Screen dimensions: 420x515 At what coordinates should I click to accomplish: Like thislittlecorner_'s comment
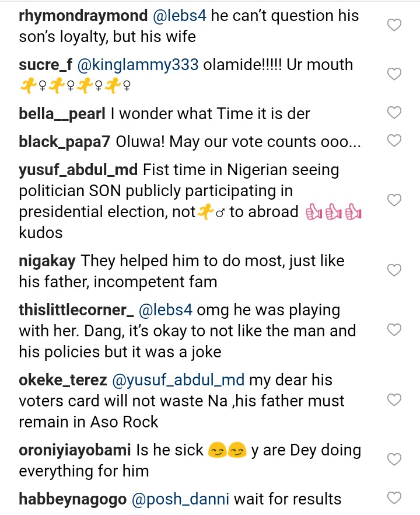click(x=394, y=330)
